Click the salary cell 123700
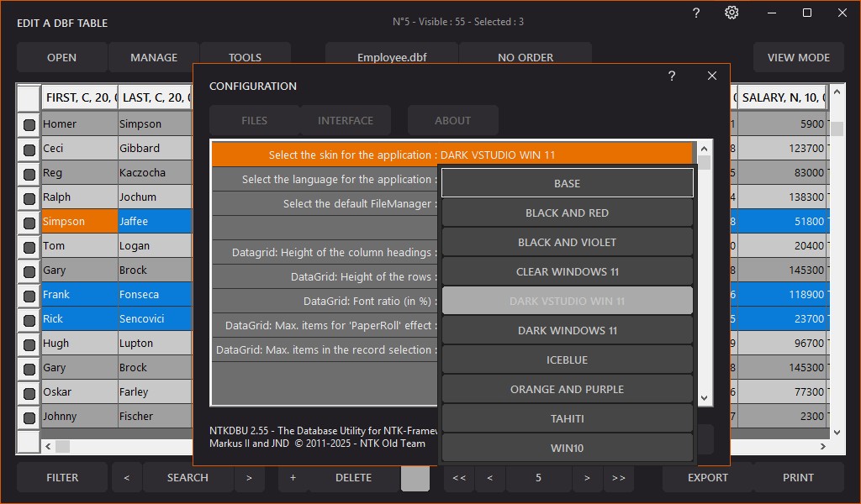Screen dimensions: 861x504 pyautogui.click(x=783, y=148)
